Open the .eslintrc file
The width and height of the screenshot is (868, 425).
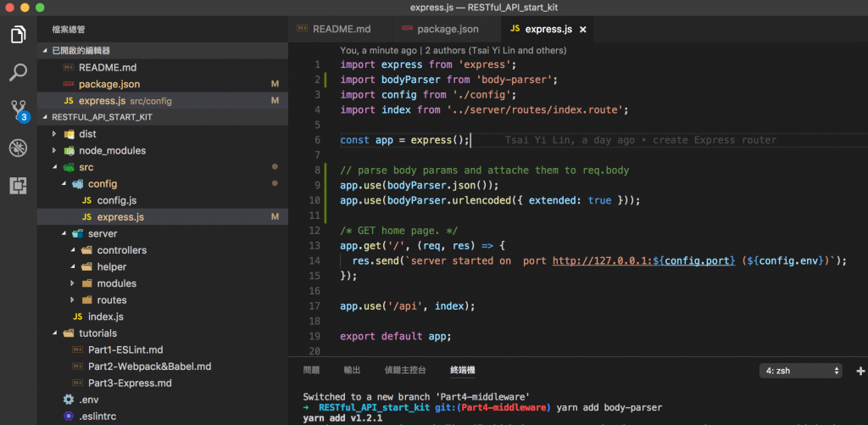pos(162,417)
